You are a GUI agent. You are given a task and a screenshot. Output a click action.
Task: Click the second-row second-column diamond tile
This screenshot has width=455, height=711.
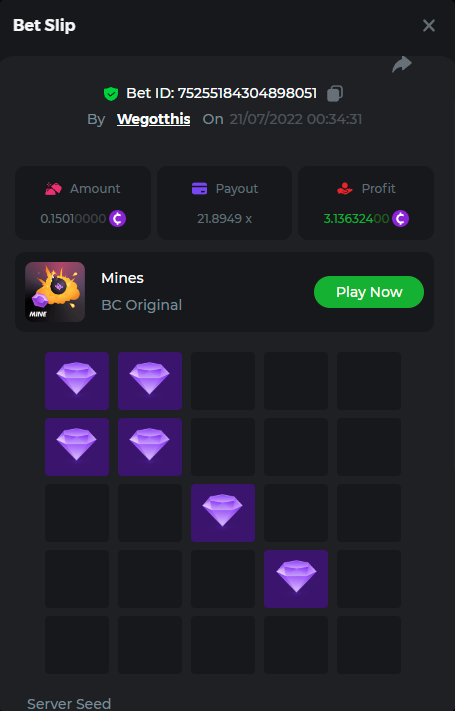[x=150, y=447]
